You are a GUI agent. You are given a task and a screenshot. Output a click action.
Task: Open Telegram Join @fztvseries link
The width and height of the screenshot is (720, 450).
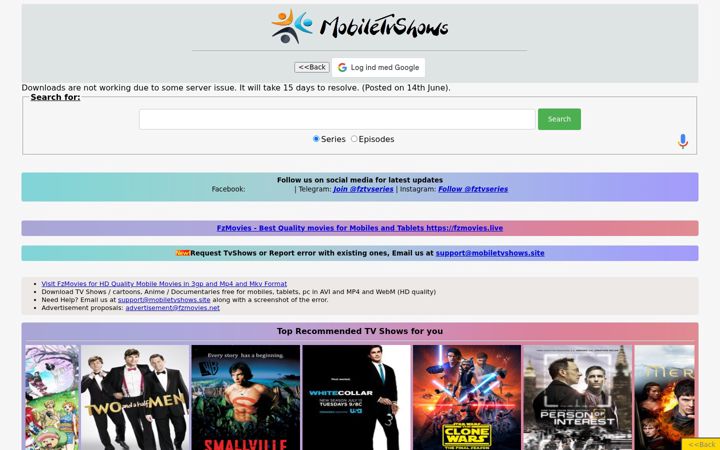point(363,189)
